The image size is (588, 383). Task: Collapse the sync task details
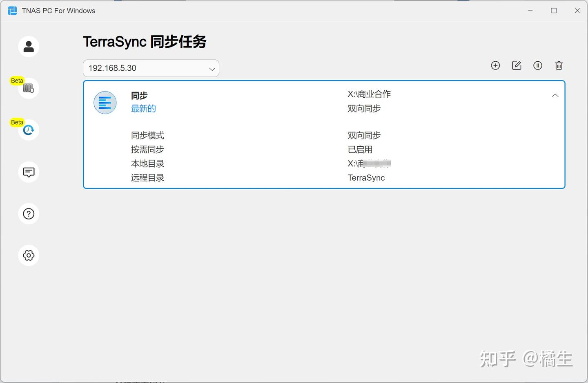coord(555,95)
